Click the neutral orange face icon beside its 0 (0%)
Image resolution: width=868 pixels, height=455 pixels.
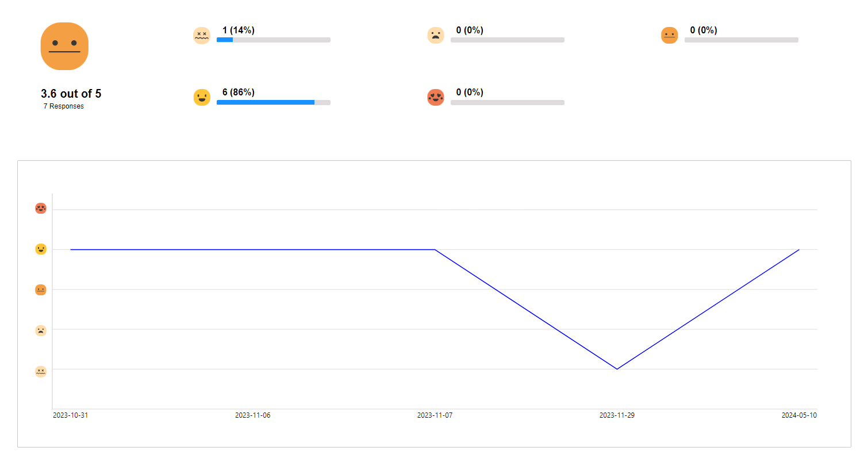click(x=670, y=36)
